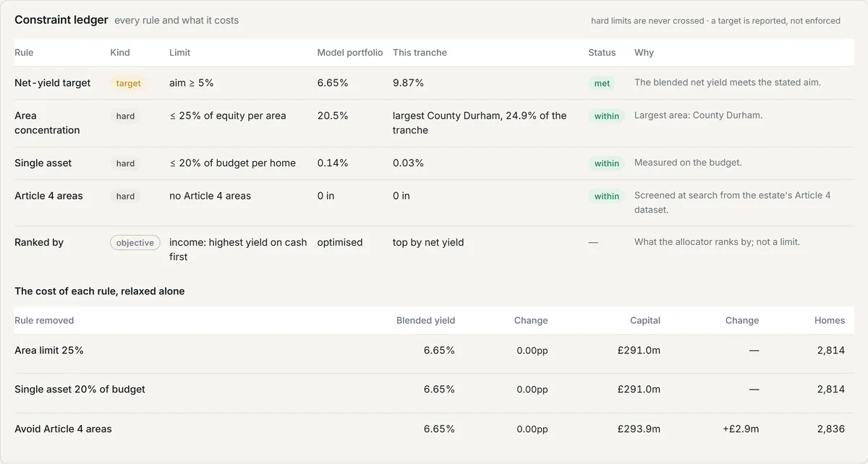Viewport: 868px width, 464px height.
Task: Click the 'Homes' column header
Action: tap(829, 320)
